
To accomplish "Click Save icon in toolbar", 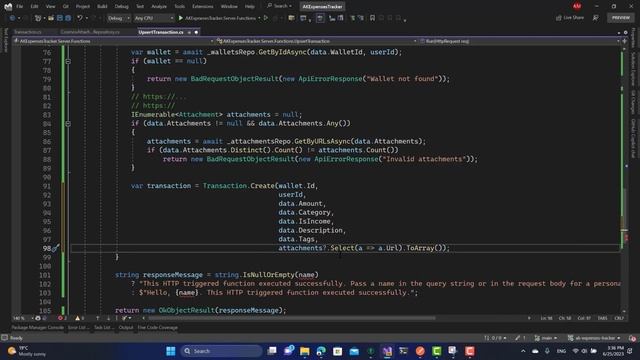I will tap(60, 18).
